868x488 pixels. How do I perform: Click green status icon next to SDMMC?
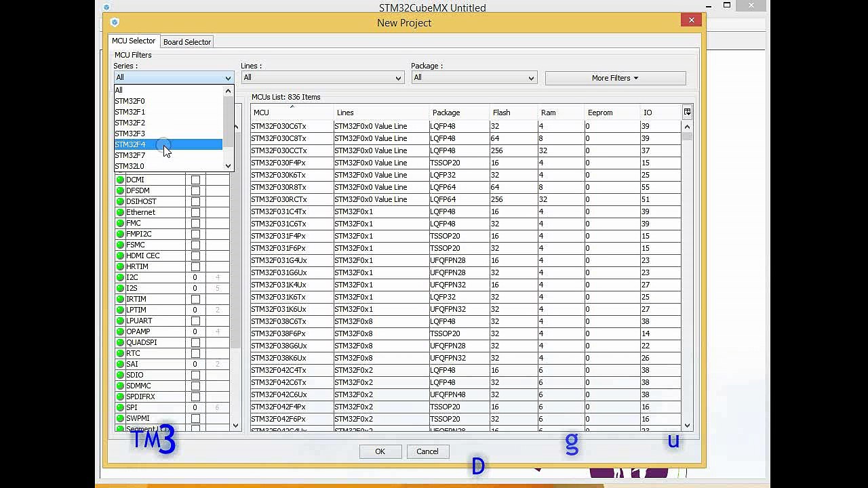point(120,386)
